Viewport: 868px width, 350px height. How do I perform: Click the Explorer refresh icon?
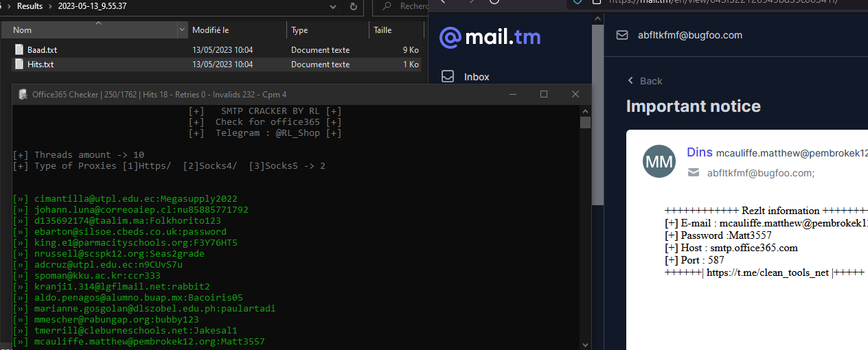tap(354, 6)
